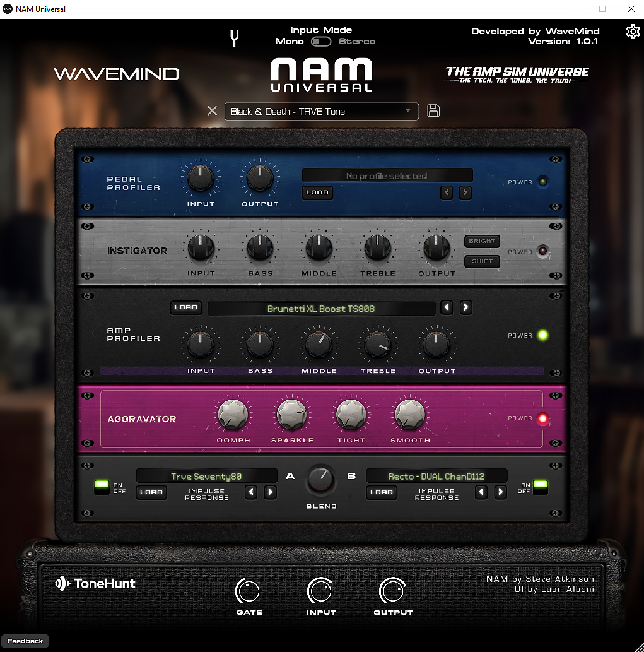Viewport: 644px width, 652px height.
Task: Click the Trve Seventy80 IR display
Action: (206, 476)
